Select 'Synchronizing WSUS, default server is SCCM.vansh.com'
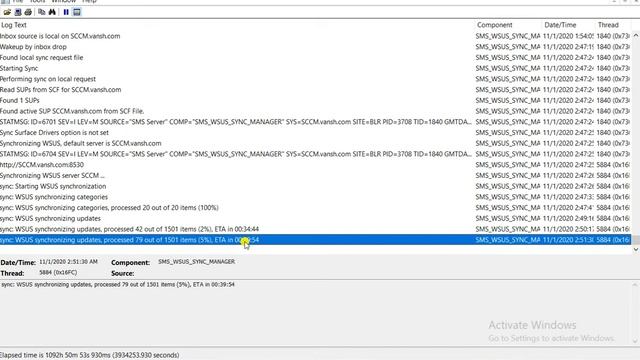Image resolution: width=640 pixels, height=360 pixels. click(316, 143)
